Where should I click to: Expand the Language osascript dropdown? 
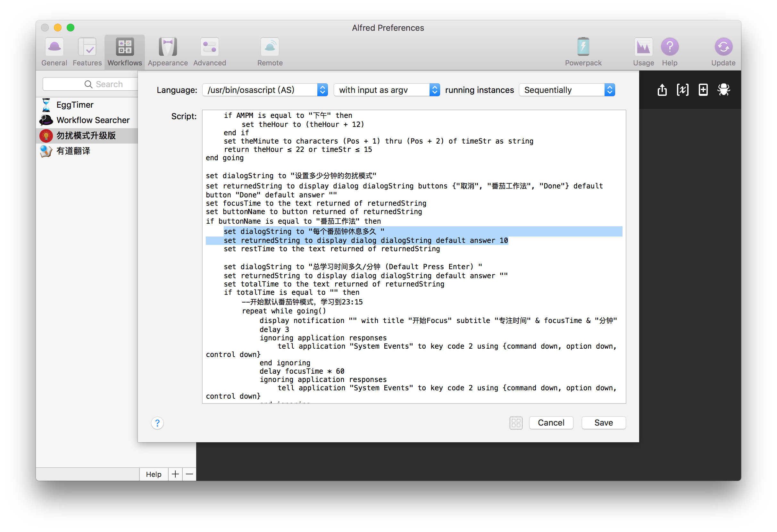[x=265, y=90]
